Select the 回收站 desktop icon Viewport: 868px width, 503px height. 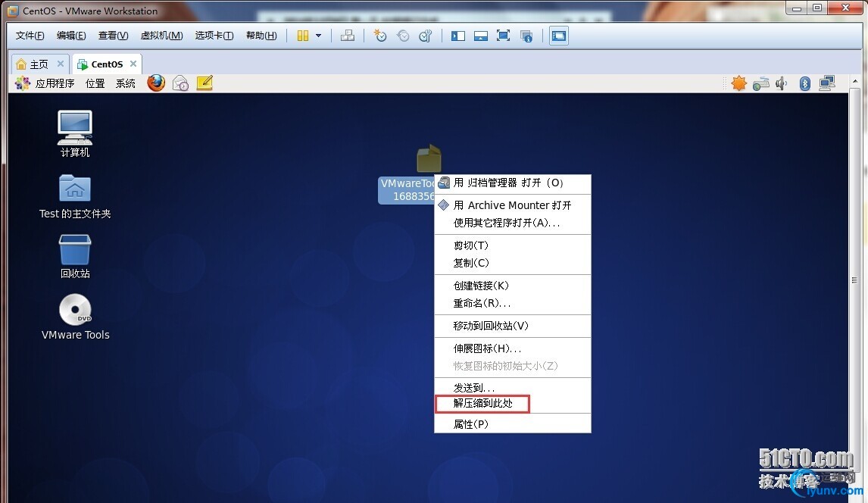coord(75,256)
